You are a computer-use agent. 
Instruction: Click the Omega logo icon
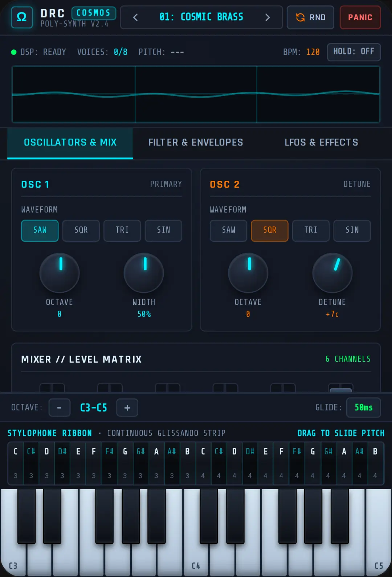click(22, 17)
